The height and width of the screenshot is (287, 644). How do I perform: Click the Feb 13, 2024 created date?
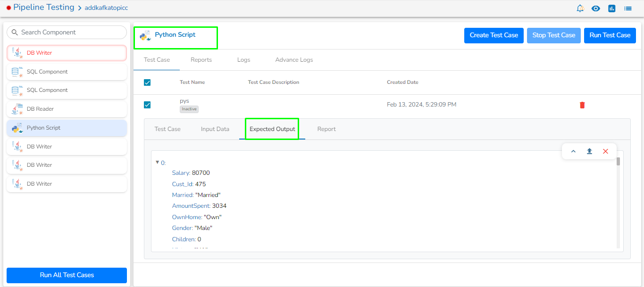pos(421,105)
